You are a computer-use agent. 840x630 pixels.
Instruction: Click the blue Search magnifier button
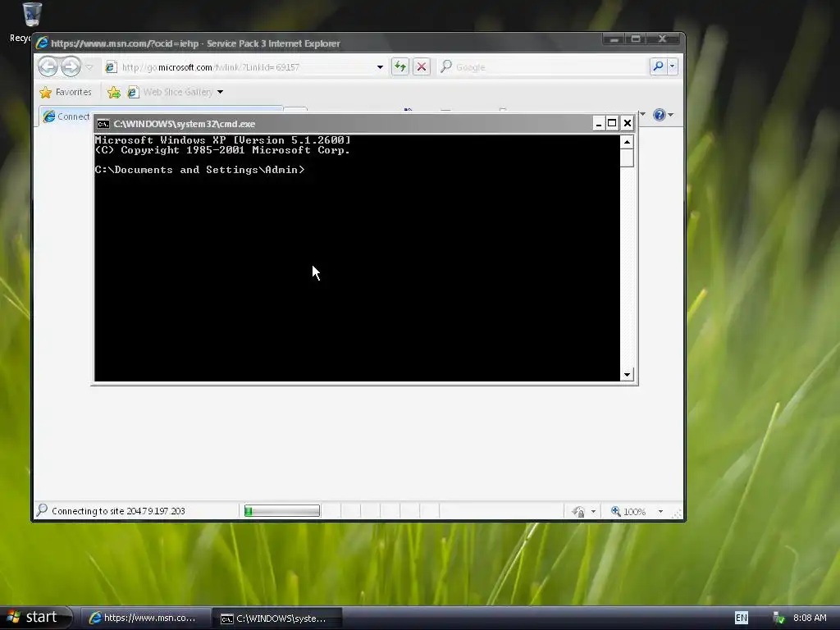click(658, 66)
